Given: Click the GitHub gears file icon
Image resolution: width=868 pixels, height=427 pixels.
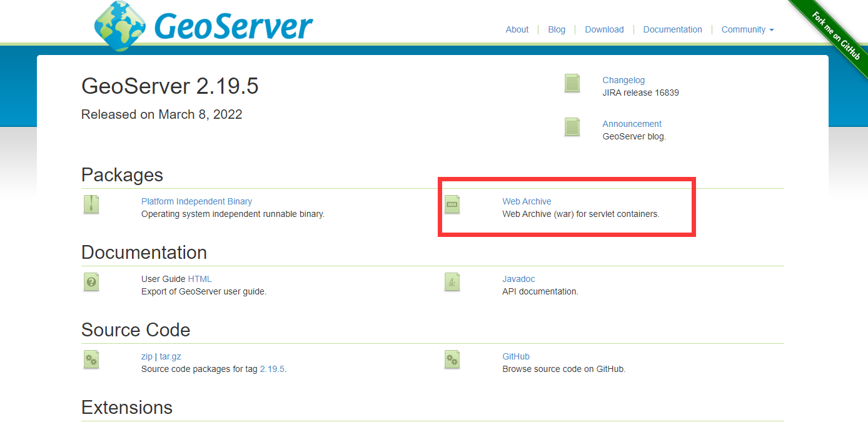Looking at the screenshot, I should 452,359.
